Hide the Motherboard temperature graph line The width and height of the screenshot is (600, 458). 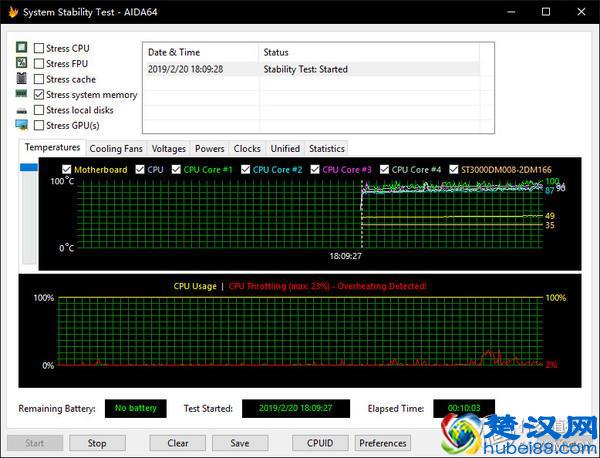[67, 170]
